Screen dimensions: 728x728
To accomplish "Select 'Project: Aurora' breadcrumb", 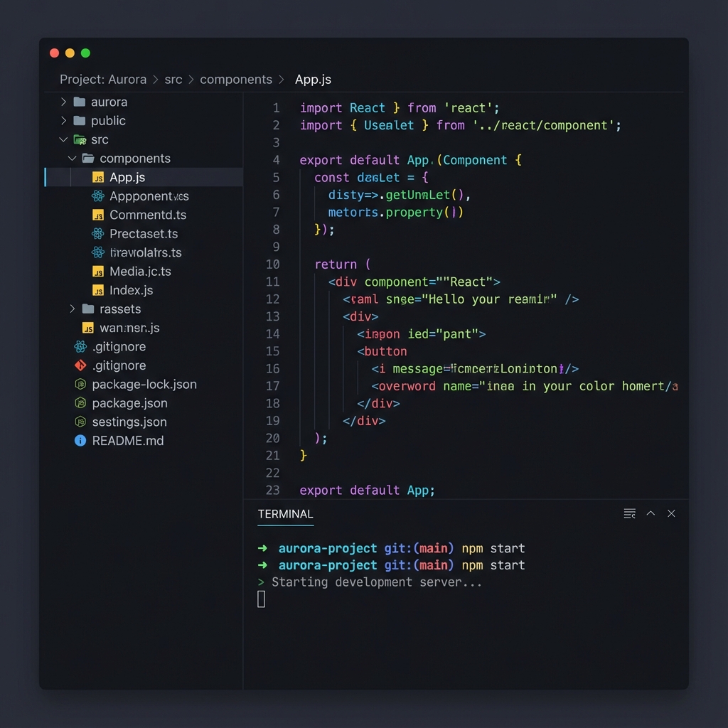I will coord(103,80).
